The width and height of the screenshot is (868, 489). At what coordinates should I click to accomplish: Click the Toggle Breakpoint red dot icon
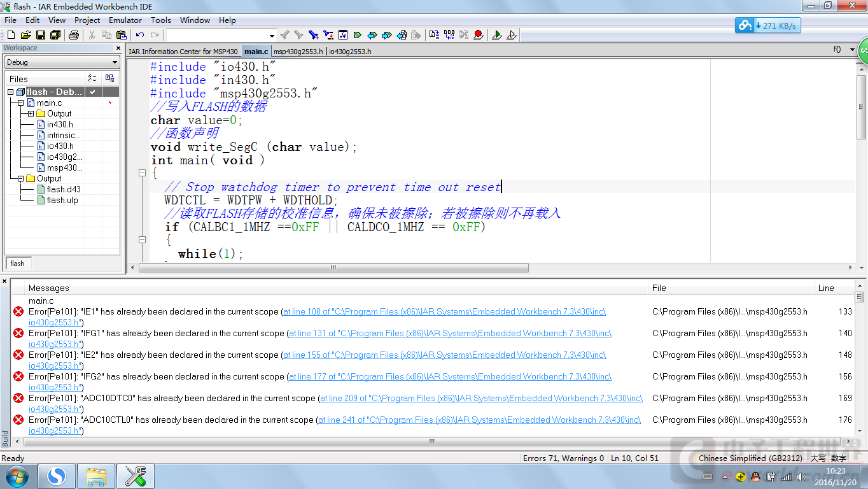478,35
